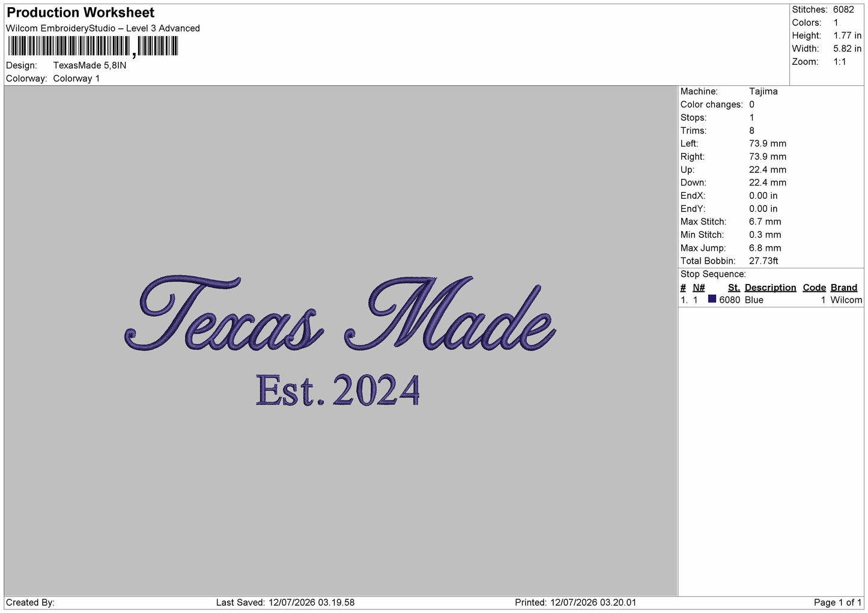The image size is (868, 613).
Task: Select the Blue description cell
Action: pos(754,300)
